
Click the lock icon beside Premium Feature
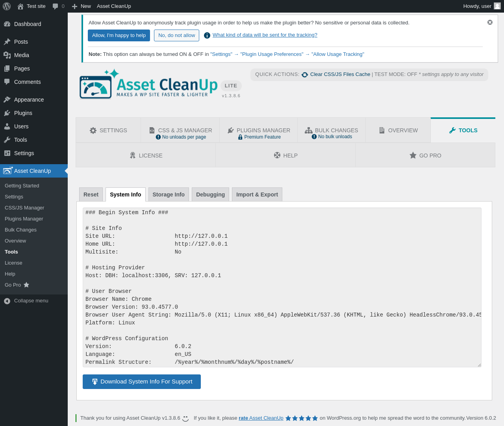[240, 137]
